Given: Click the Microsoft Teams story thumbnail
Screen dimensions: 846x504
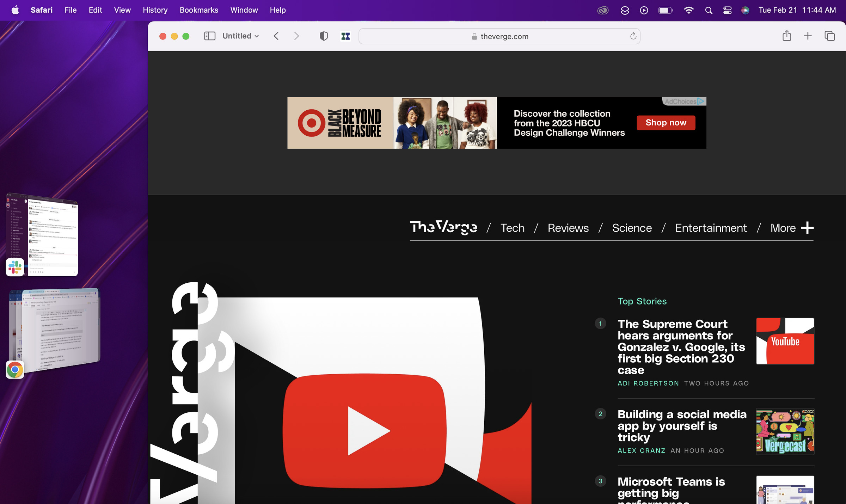Looking at the screenshot, I should 785,490.
